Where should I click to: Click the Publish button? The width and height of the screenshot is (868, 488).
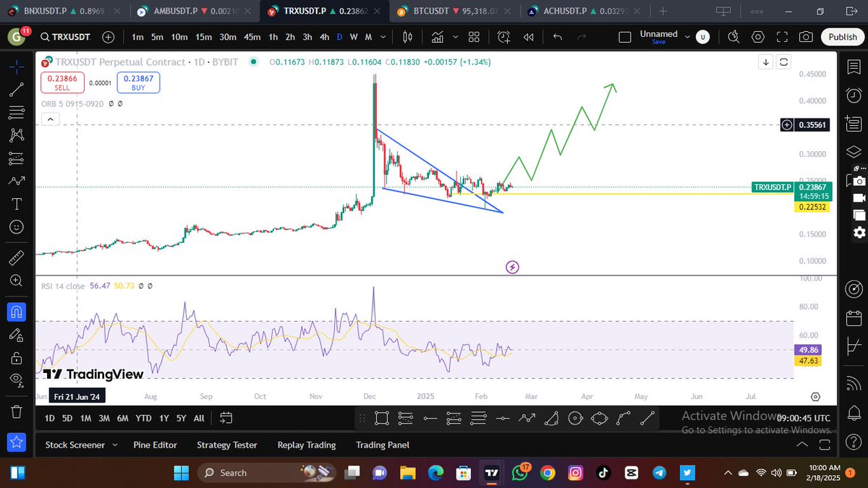[x=843, y=38]
